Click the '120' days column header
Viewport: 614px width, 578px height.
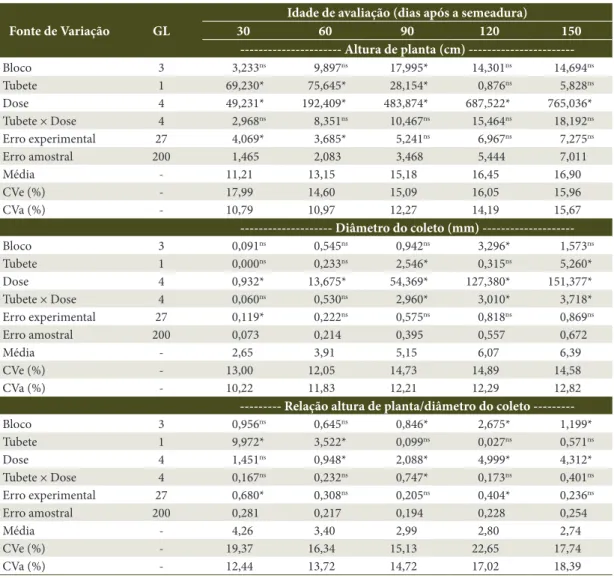(489, 31)
